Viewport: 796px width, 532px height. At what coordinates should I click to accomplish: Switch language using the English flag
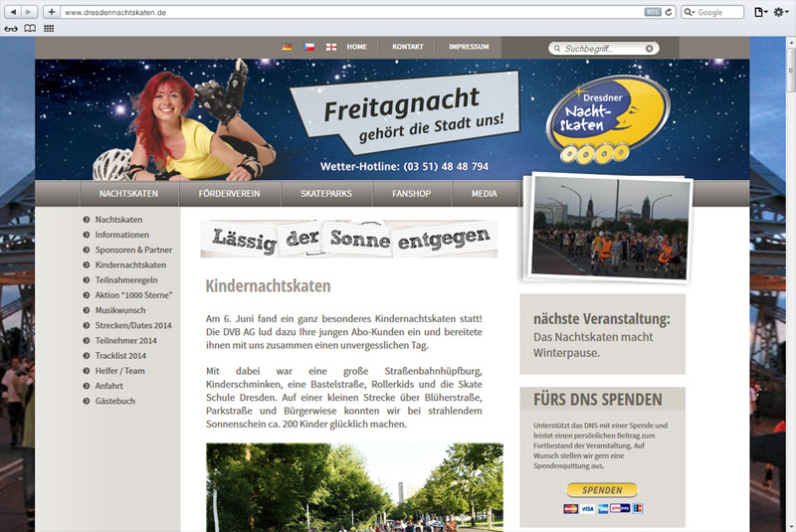coord(331,47)
